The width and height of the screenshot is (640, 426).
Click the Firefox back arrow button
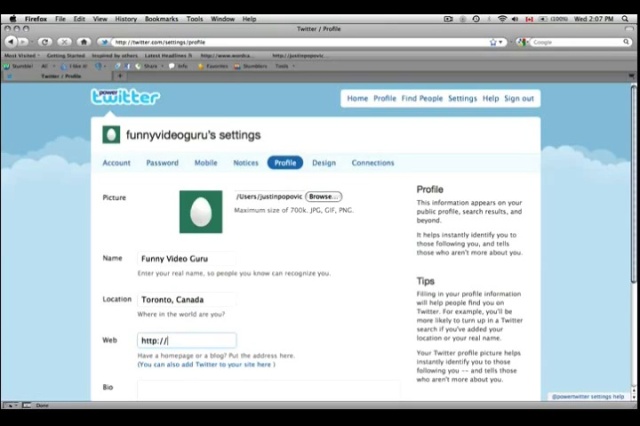[11, 42]
